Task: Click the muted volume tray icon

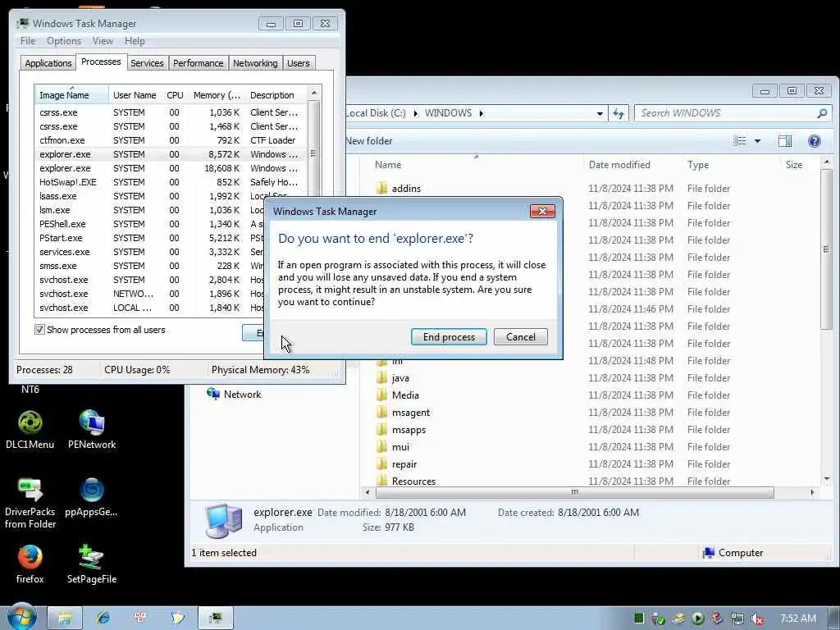Action: pyautogui.click(x=756, y=619)
